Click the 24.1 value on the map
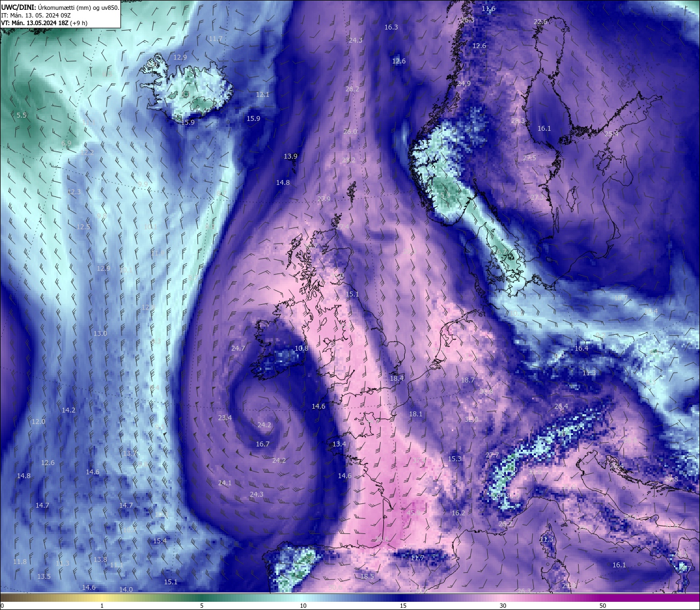 point(225,483)
